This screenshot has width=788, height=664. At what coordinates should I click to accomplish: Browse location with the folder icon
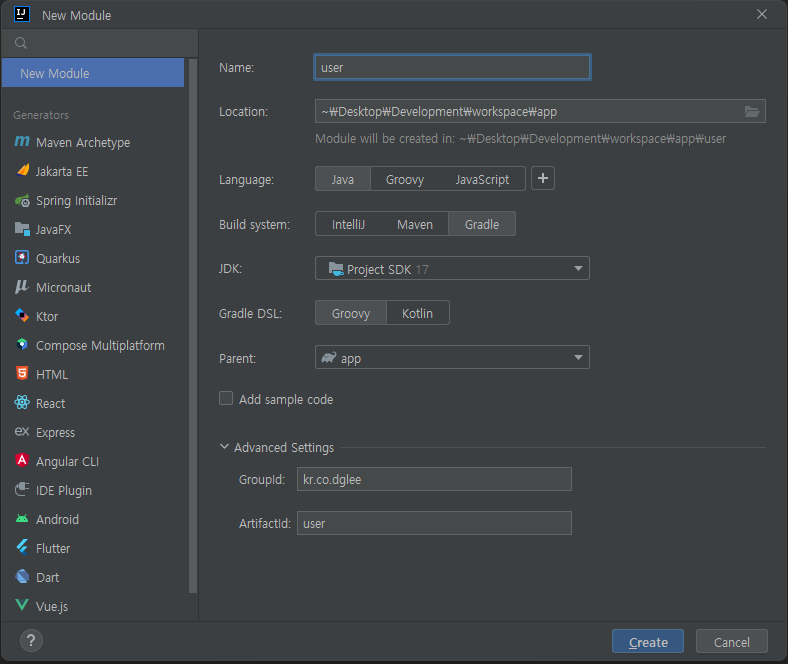coord(752,112)
